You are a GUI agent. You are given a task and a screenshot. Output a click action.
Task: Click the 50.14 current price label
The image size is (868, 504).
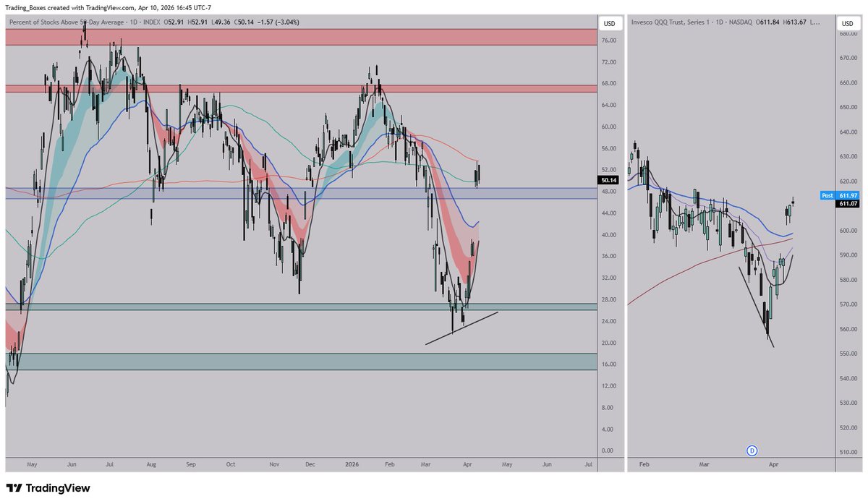(x=609, y=180)
